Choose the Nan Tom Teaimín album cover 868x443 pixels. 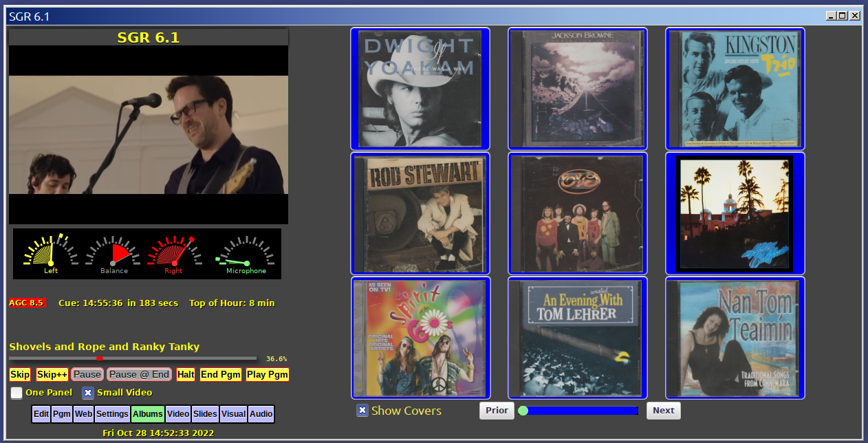735,338
